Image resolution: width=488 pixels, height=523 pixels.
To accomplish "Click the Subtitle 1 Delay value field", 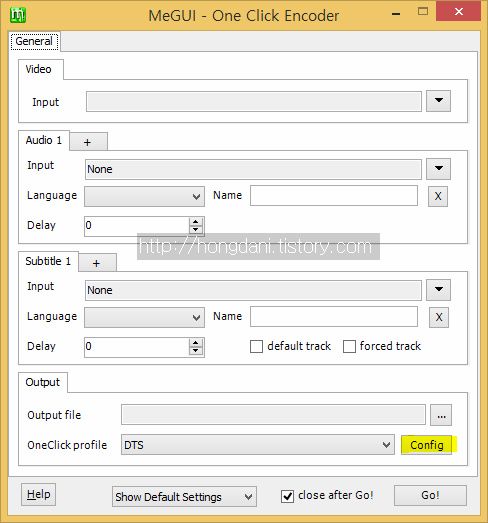I will (137, 347).
